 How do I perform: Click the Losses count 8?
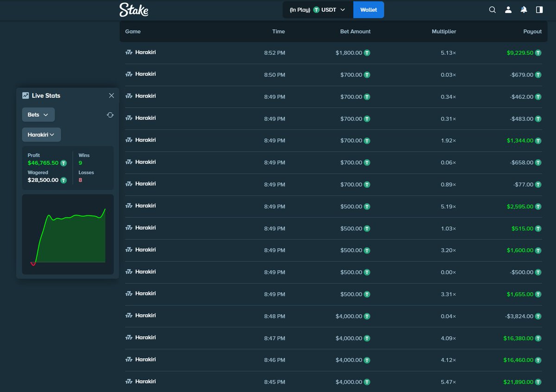pyautogui.click(x=81, y=180)
